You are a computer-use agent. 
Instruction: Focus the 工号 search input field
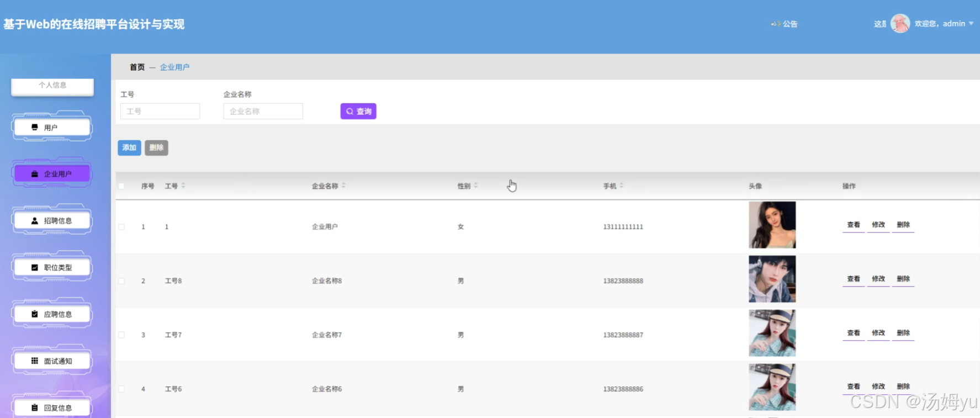(x=160, y=112)
